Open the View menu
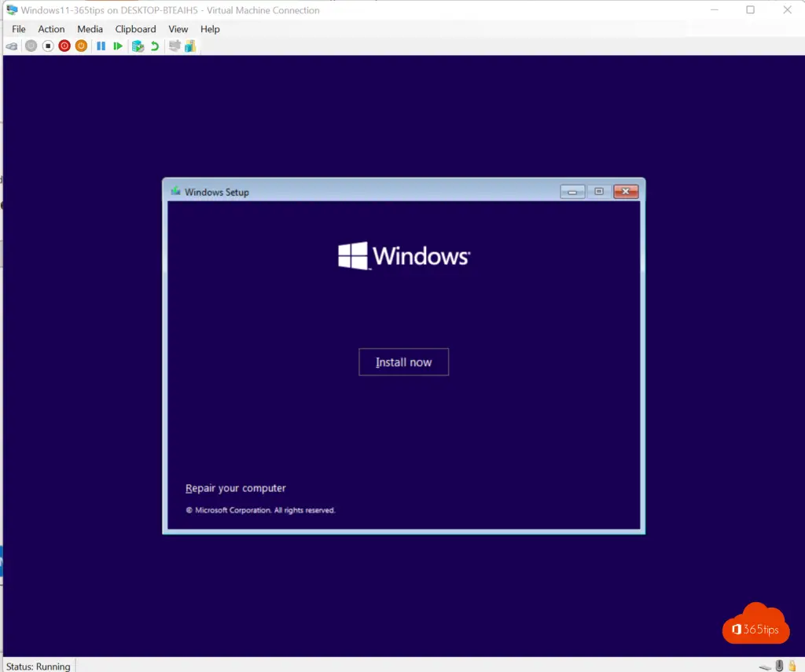This screenshot has width=805, height=672. tap(178, 29)
